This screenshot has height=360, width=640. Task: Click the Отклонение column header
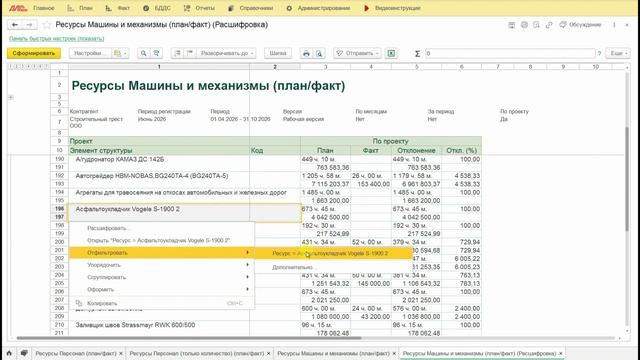(x=416, y=150)
